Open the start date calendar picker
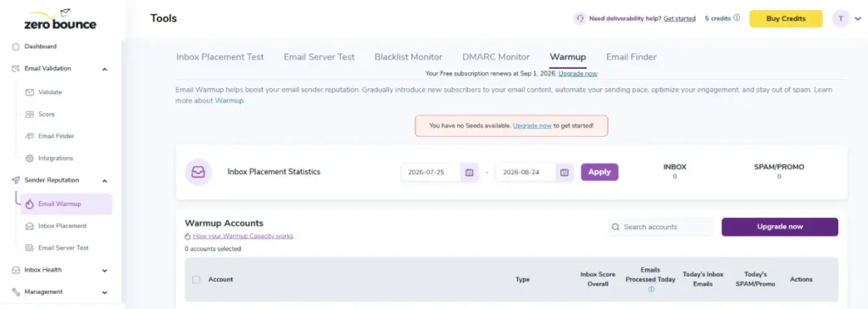 [469, 172]
